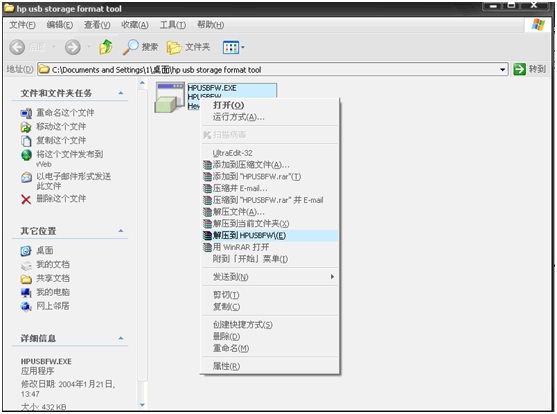Go up one folder level icon
Image resolution: width=557 pixels, height=414 pixels.
(106, 47)
